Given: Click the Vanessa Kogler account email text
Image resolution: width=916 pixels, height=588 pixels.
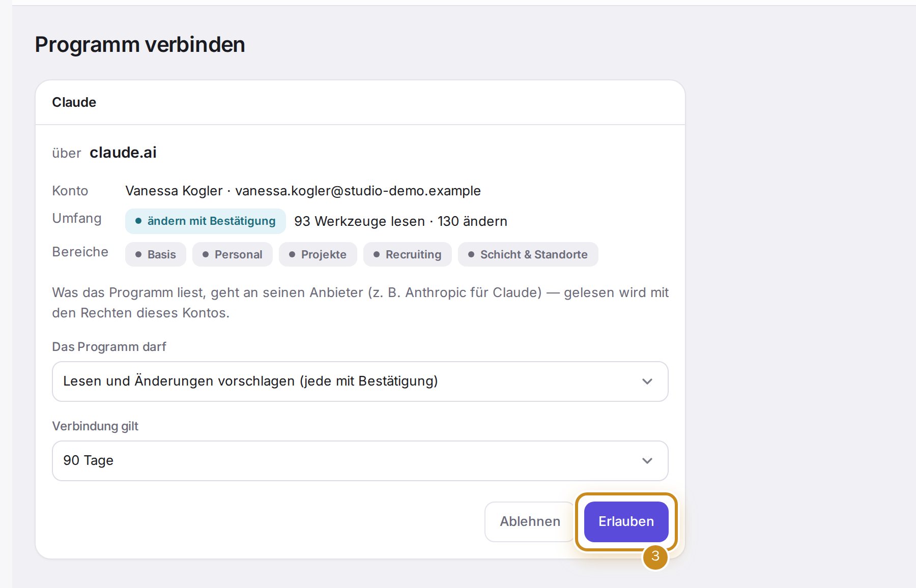Looking at the screenshot, I should point(358,191).
